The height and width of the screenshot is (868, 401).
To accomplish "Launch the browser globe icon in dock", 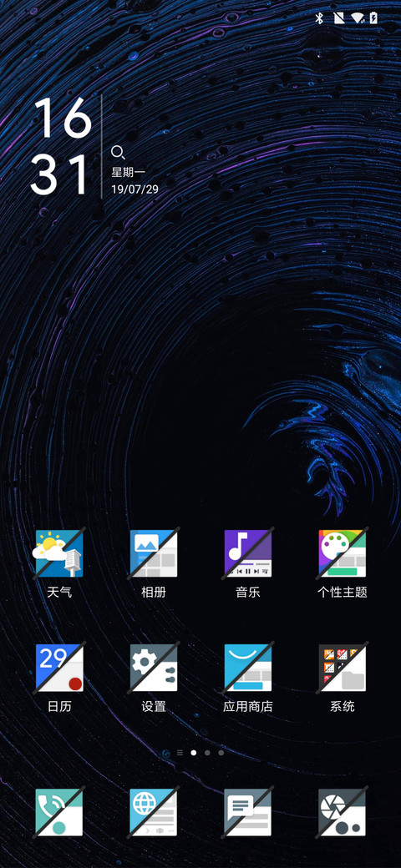I will coord(154,813).
